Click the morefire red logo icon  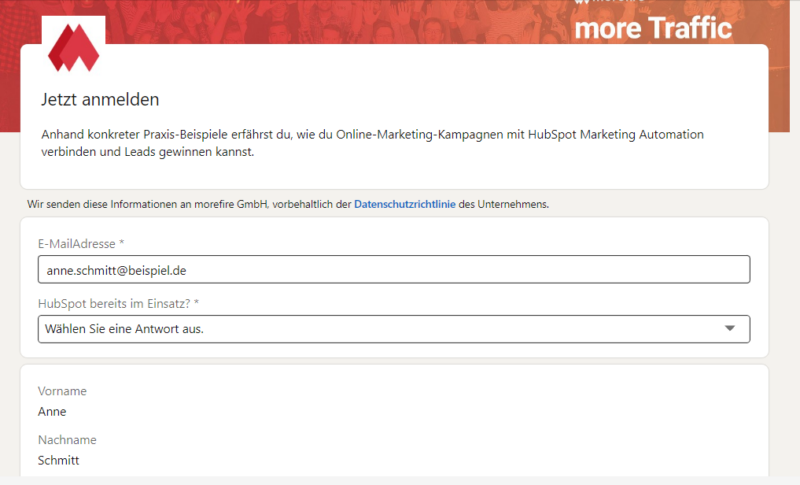73,48
